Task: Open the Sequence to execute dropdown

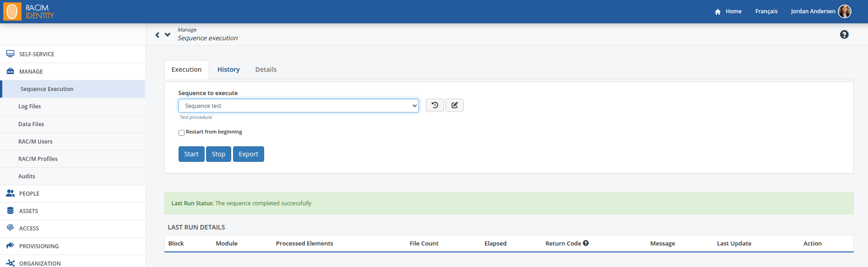Action: point(298,106)
